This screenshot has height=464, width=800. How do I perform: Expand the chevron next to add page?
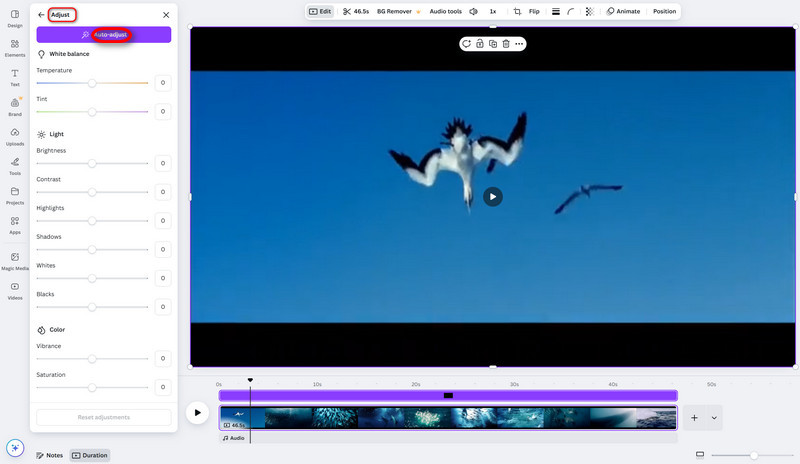[714, 417]
